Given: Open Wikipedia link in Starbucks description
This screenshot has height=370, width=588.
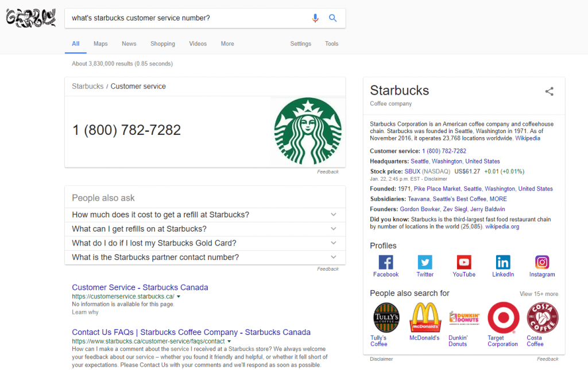Looking at the screenshot, I should coord(528,138).
